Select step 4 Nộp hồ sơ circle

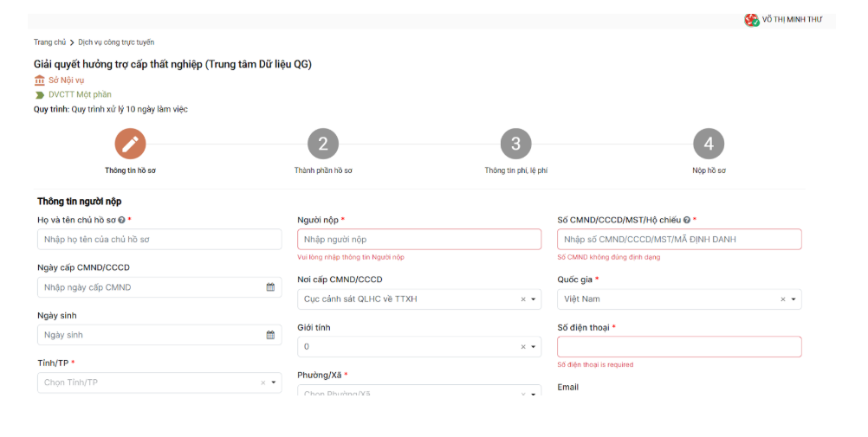click(708, 144)
